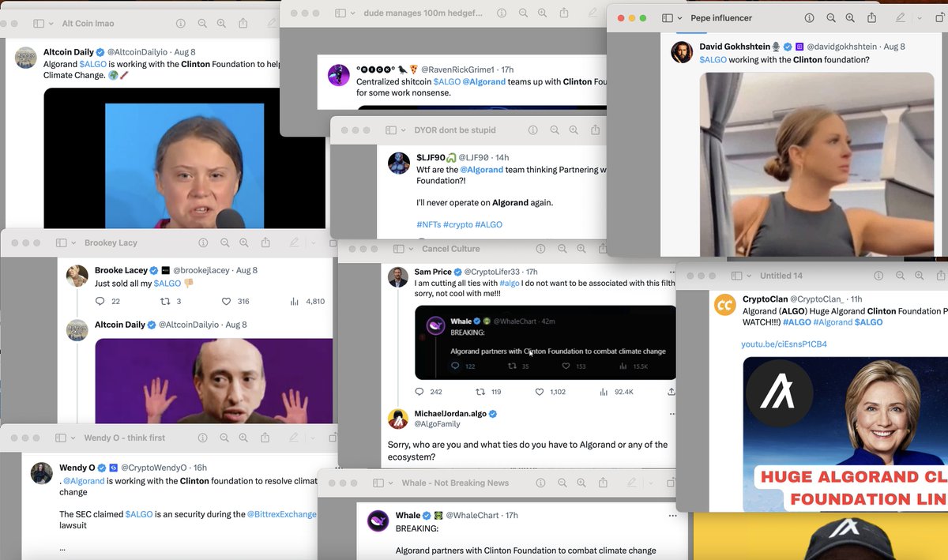Open markup options chevron in Pepe influencer window
The height and width of the screenshot is (560, 948).
point(920,18)
